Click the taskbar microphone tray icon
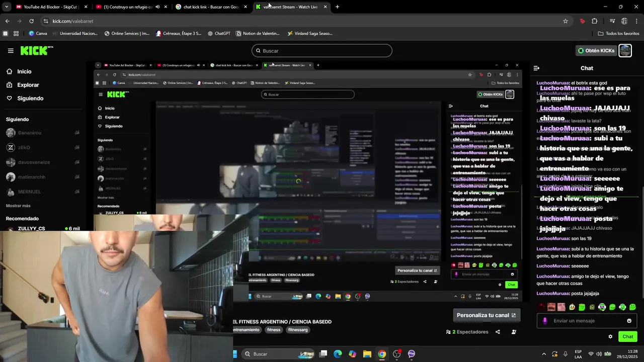Screen dimensions: 644x362 coord(566,354)
